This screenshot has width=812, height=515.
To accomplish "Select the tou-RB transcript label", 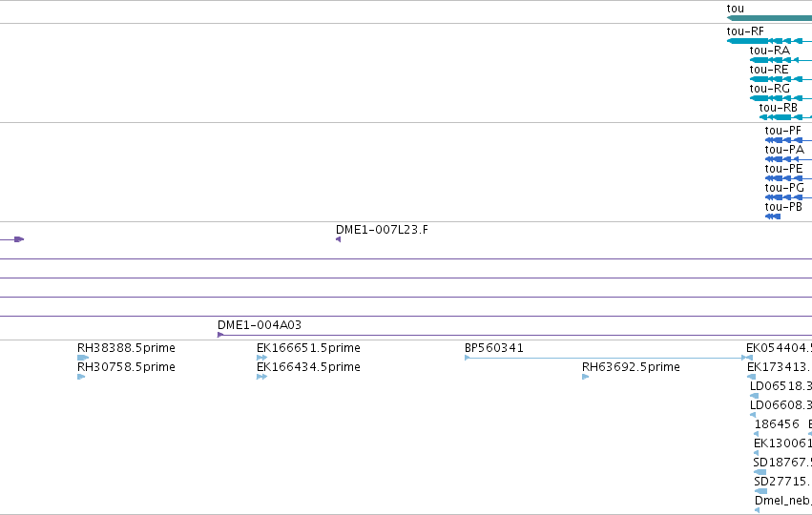I will [x=779, y=108].
